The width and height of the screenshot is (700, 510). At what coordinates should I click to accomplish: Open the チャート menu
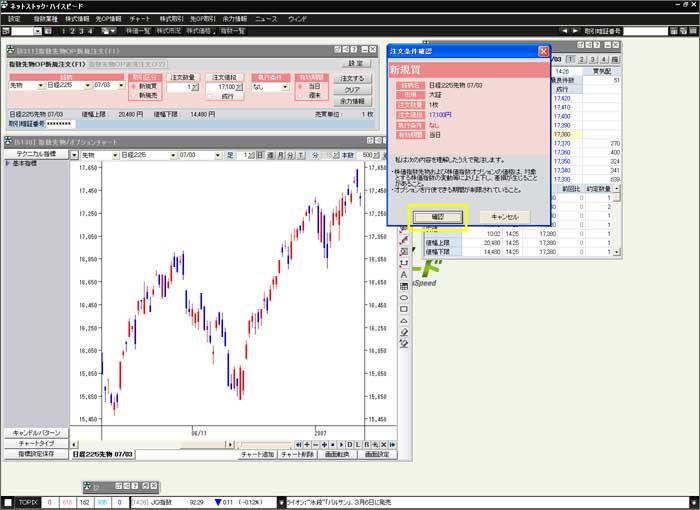coord(140,19)
